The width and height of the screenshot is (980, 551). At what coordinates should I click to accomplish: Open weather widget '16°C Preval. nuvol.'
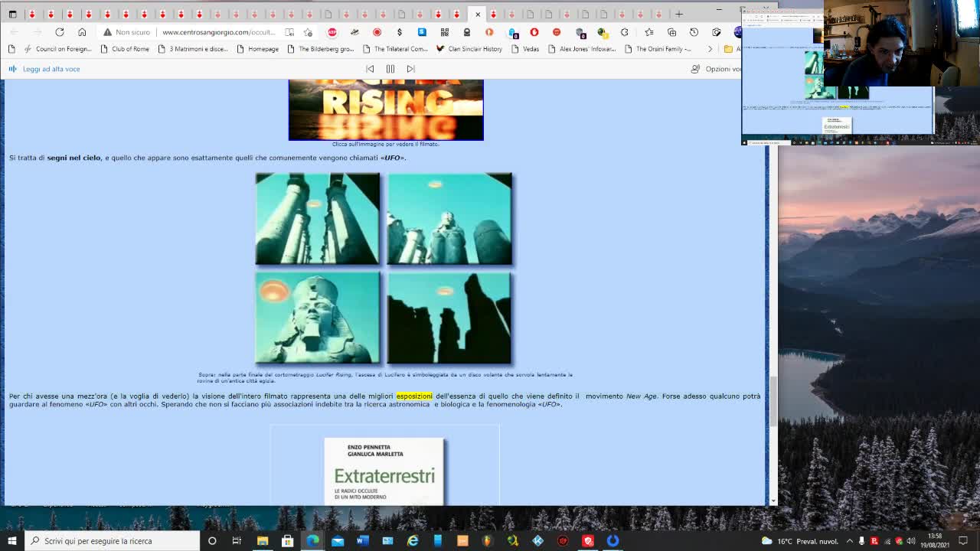(x=799, y=541)
